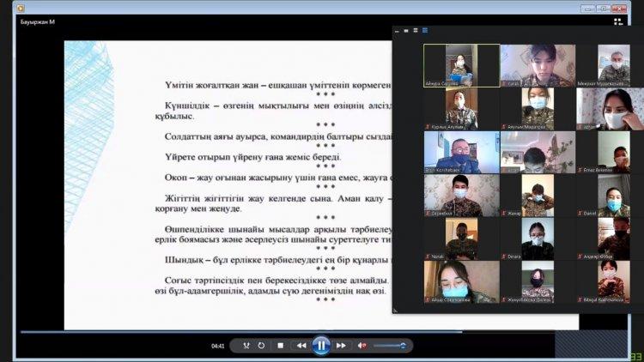
Task: Mute the player's speaker icon
Action: (363, 346)
